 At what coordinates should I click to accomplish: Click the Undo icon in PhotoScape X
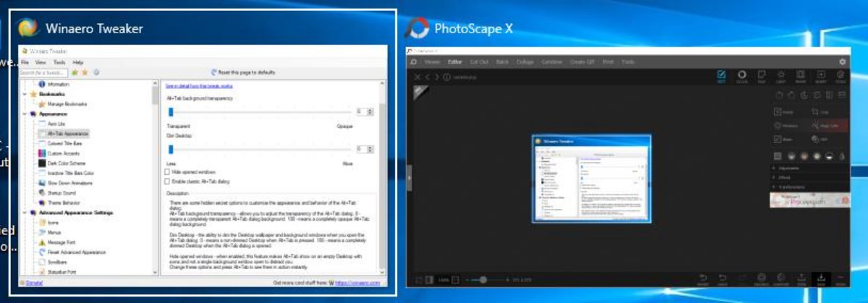tap(723, 278)
